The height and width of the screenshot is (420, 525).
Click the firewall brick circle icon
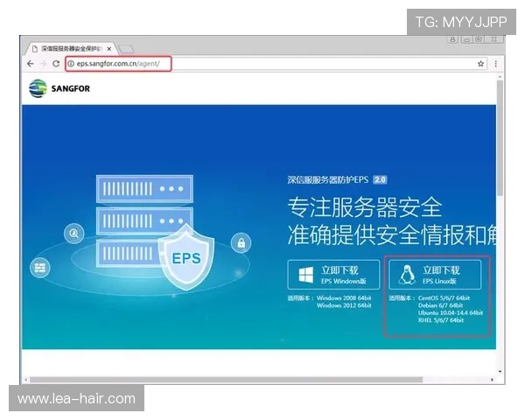click(x=40, y=268)
